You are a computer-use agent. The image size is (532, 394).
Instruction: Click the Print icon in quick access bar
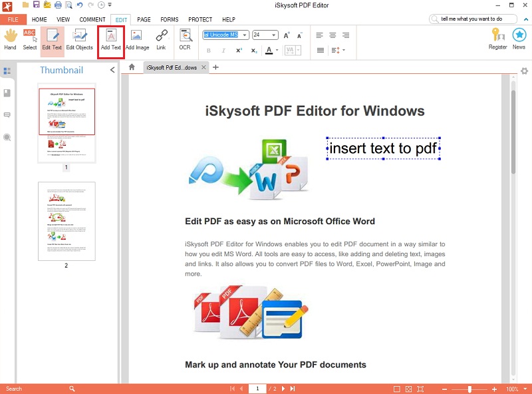click(x=59, y=5)
